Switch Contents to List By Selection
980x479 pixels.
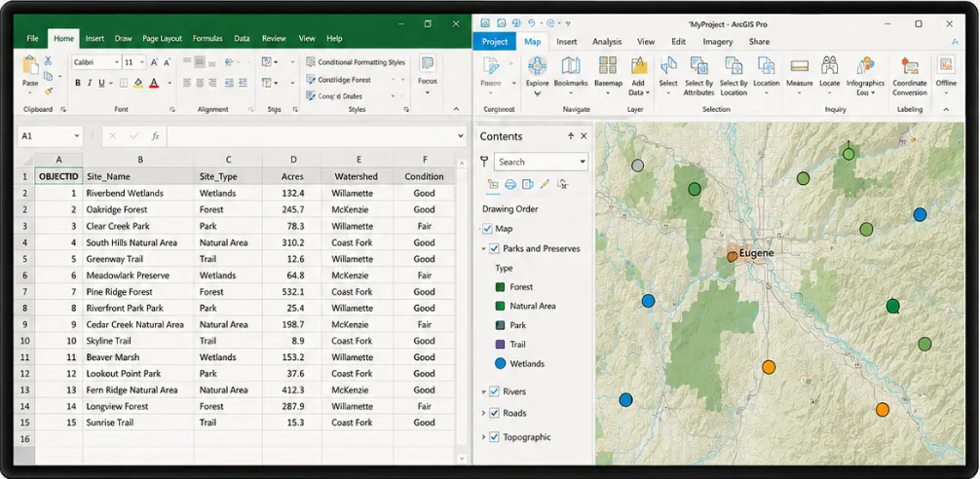coord(527,184)
